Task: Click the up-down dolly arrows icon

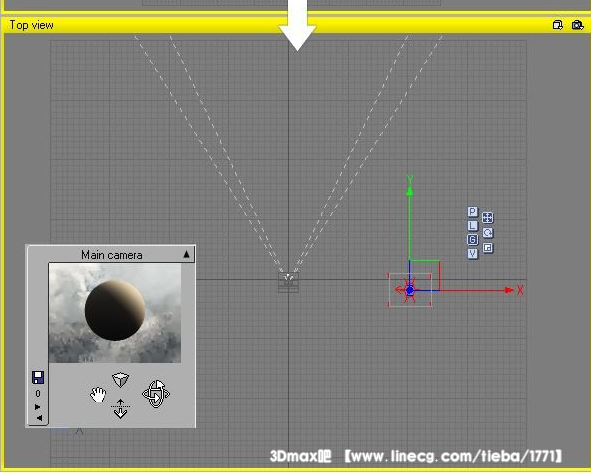Action: pyautogui.click(x=121, y=409)
